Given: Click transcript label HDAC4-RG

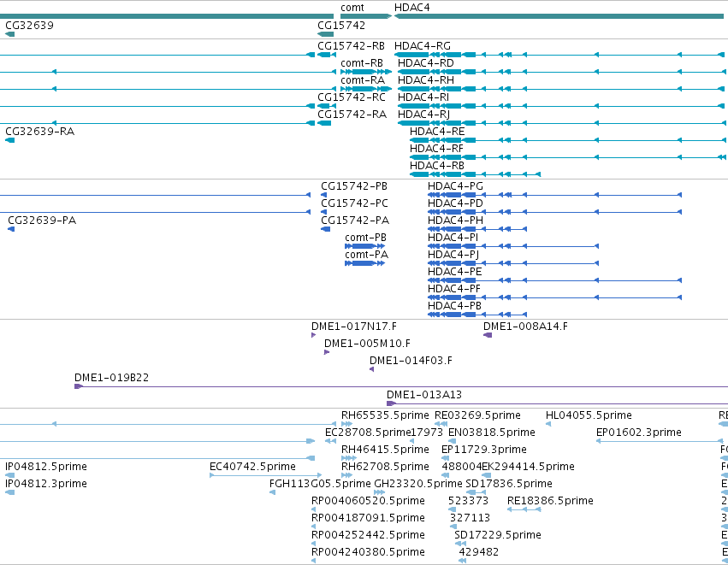Looking at the screenshot, I should pos(423,46).
